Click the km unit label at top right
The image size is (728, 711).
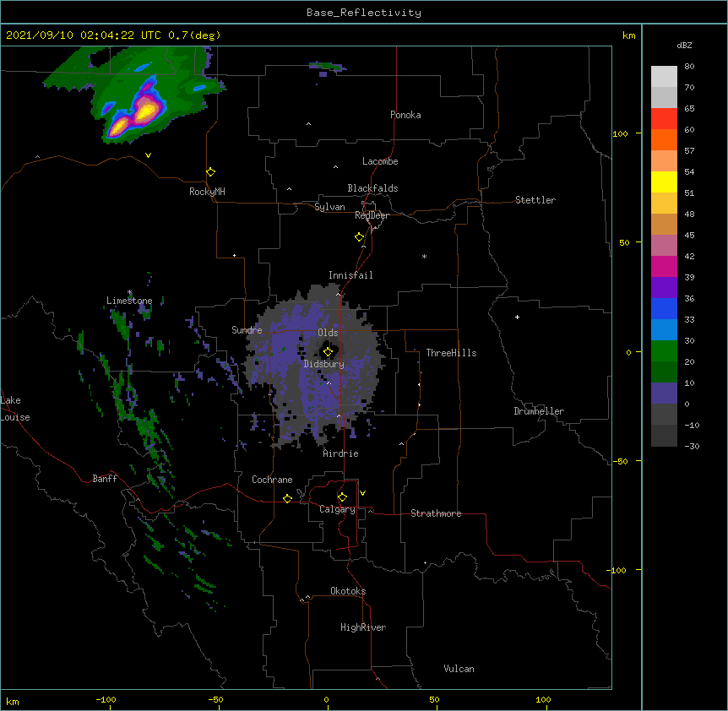[x=629, y=35]
